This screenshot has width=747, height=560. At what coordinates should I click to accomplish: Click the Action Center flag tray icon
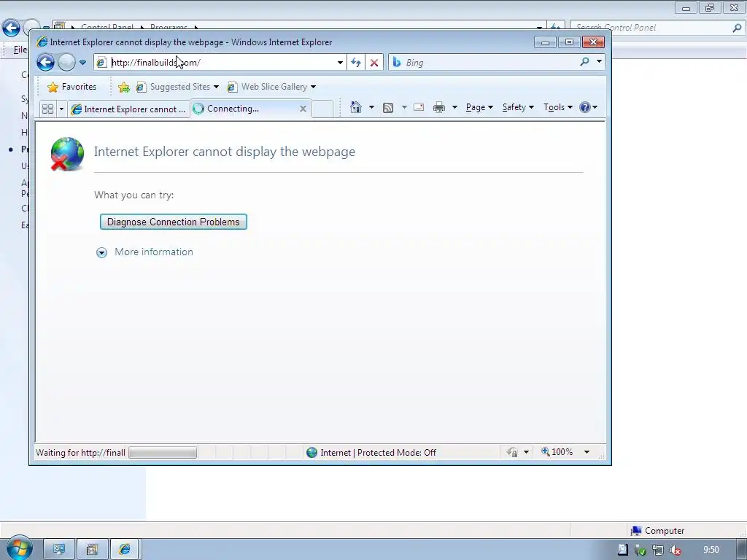[x=623, y=550]
